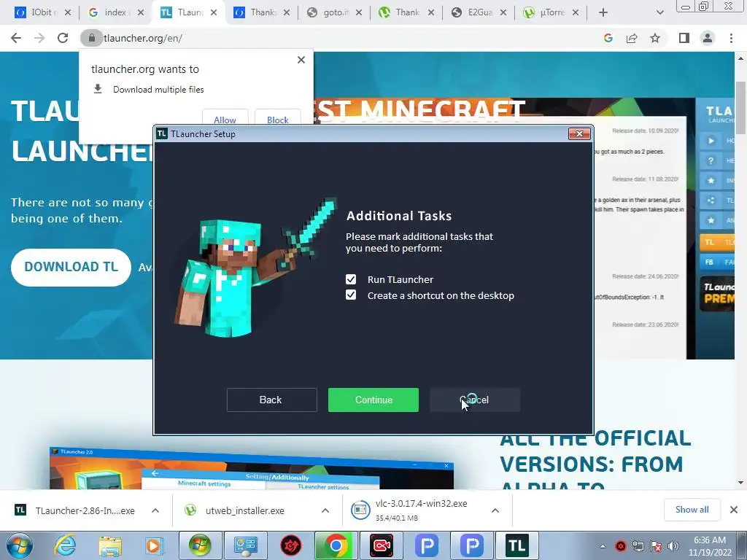This screenshot has height=560, width=747.
Task: Untick Create a shortcut on the desktop
Action: tap(351, 295)
